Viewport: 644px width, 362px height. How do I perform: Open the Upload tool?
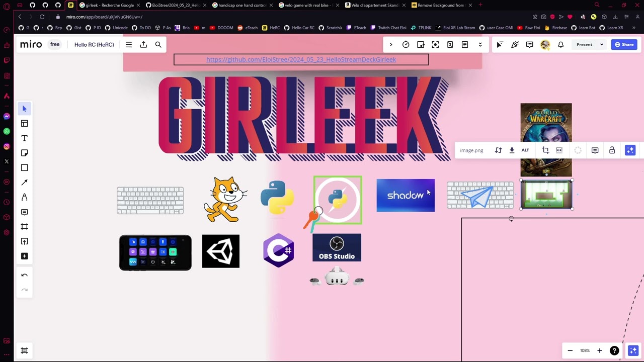click(24, 241)
